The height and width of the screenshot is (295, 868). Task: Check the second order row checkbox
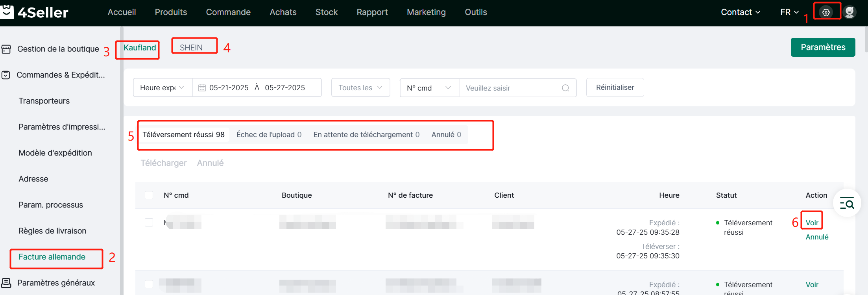click(149, 284)
